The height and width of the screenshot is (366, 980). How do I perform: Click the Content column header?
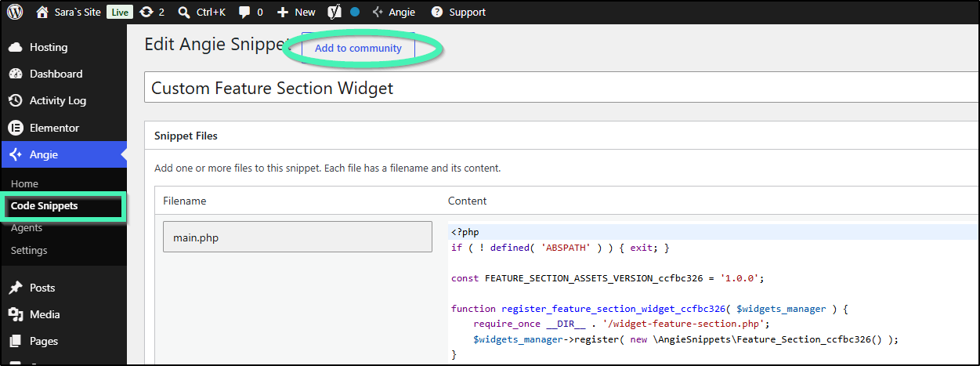click(467, 201)
